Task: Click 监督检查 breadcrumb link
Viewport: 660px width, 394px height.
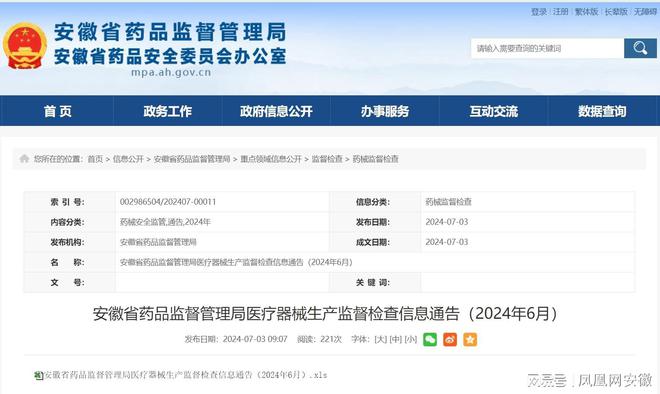Action: pyautogui.click(x=327, y=159)
